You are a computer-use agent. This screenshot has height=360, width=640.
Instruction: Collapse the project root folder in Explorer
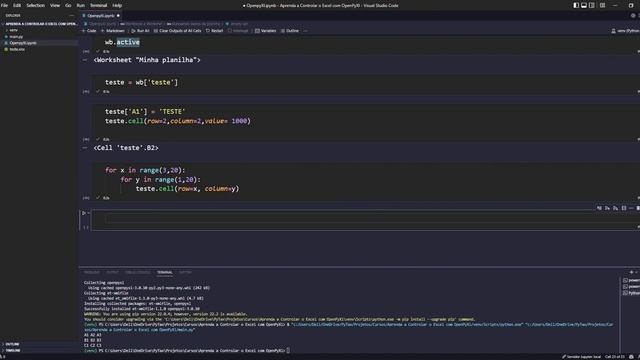point(40,24)
